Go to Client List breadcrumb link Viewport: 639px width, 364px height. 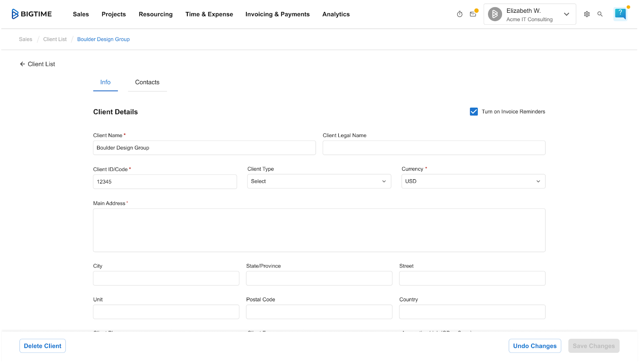[55, 39]
